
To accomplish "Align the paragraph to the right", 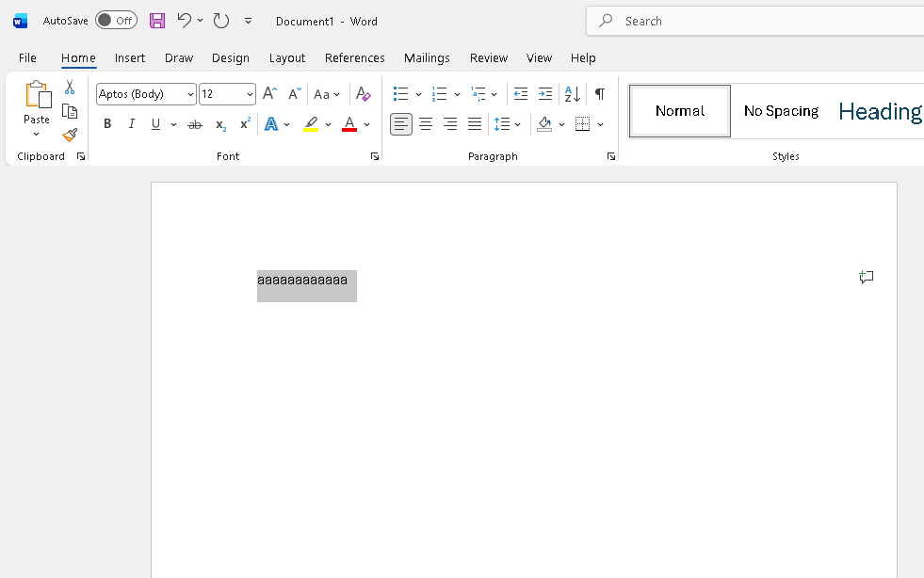I will pyautogui.click(x=450, y=124).
